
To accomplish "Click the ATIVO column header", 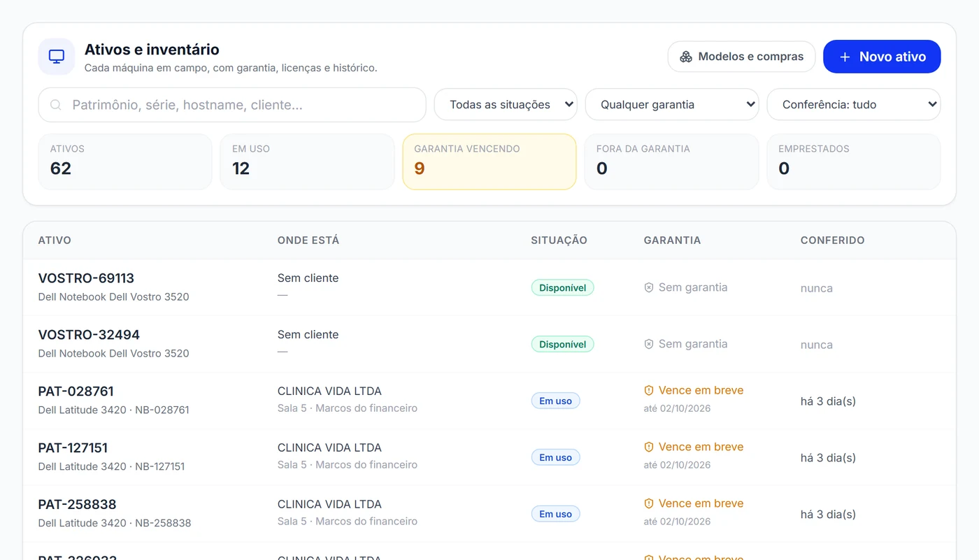I will pos(55,240).
